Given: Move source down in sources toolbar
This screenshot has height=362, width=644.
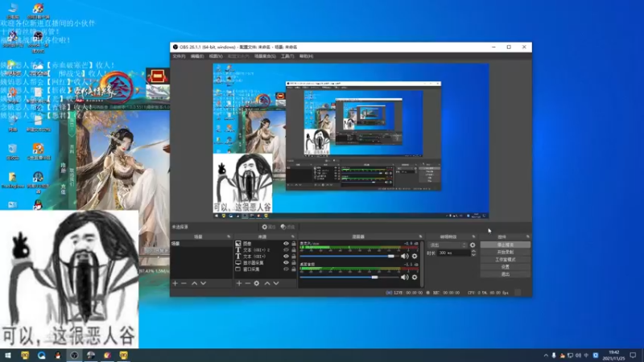Looking at the screenshot, I should coord(276,283).
